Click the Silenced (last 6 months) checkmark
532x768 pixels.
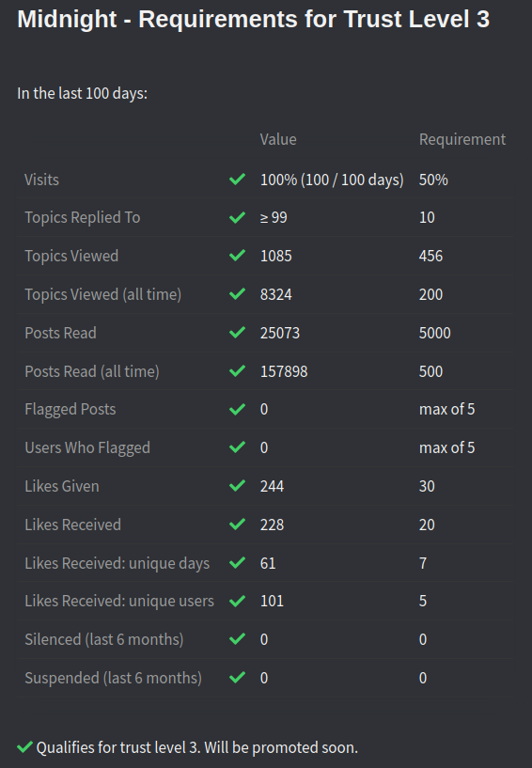coord(237,639)
